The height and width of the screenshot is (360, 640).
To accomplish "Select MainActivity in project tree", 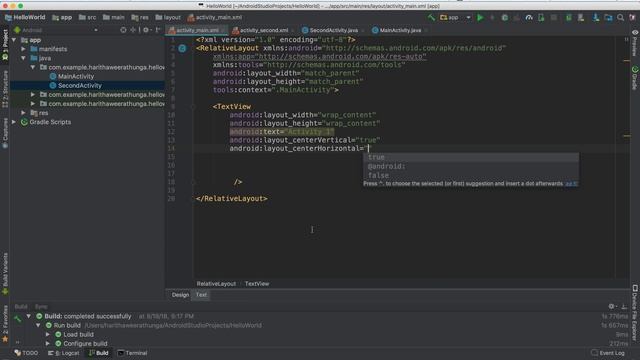I will pos(76,76).
